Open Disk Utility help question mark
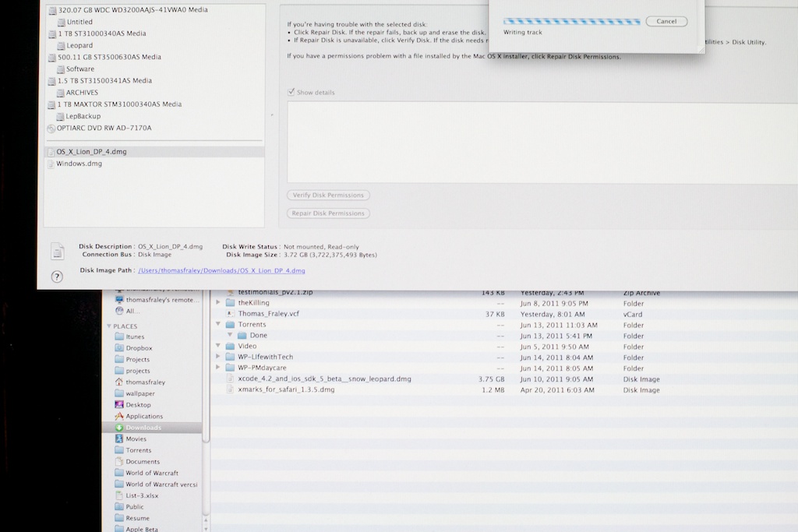 [x=57, y=277]
